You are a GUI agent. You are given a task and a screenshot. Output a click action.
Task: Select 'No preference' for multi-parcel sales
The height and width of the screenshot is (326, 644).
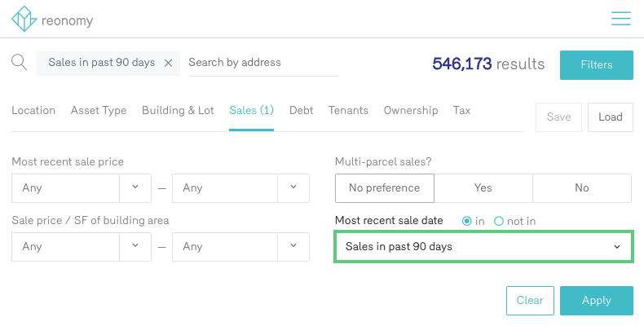point(384,187)
